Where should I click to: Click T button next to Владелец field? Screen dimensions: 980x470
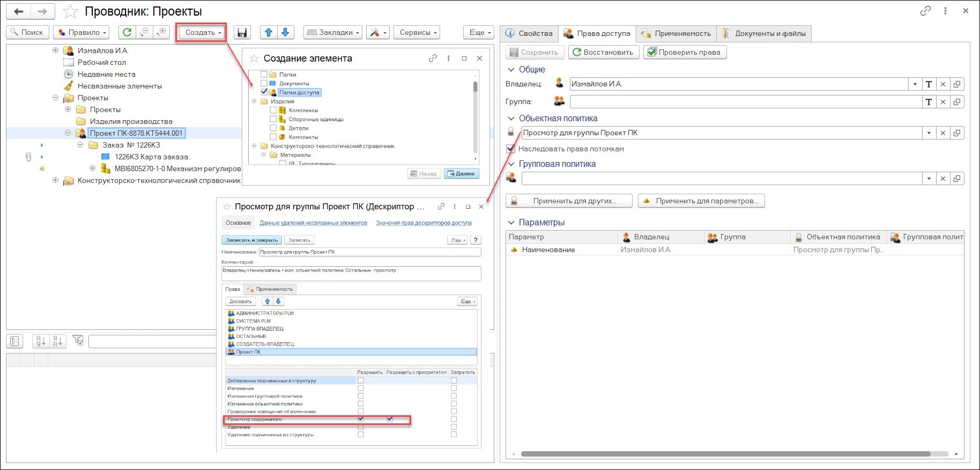click(x=929, y=84)
